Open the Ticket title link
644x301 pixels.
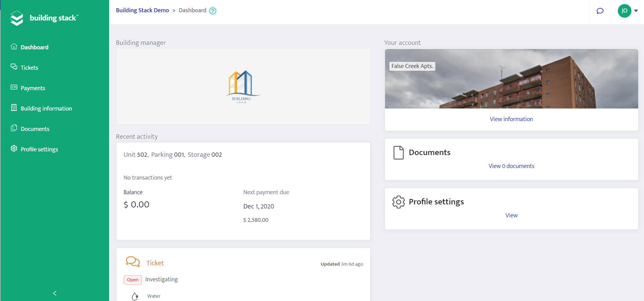click(155, 263)
